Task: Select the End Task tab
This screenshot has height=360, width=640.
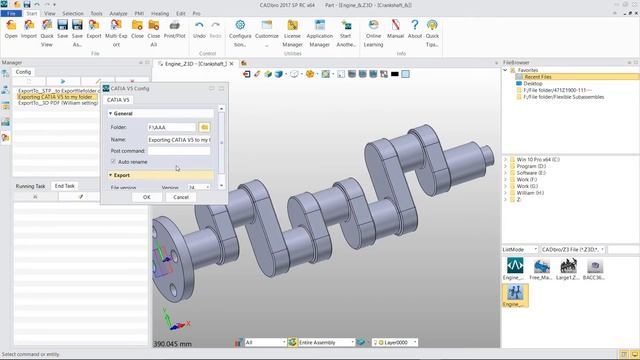Action: click(64, 186)
